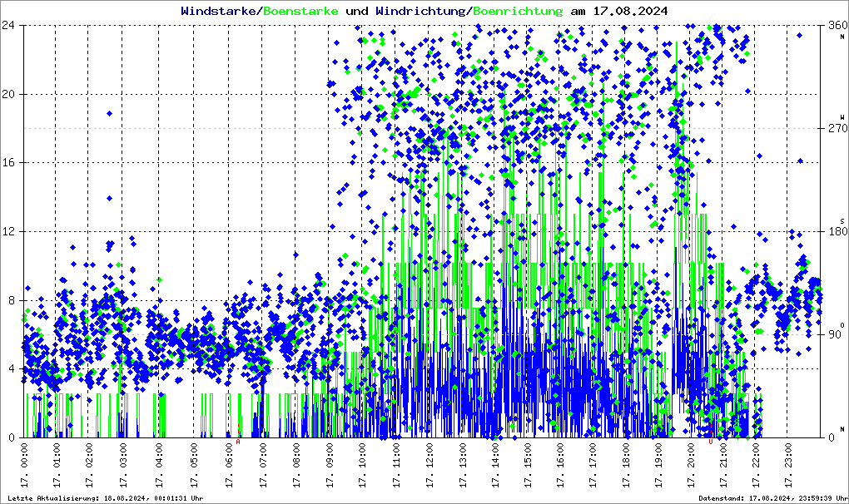Click the '17. 12:00' time label

430,465
